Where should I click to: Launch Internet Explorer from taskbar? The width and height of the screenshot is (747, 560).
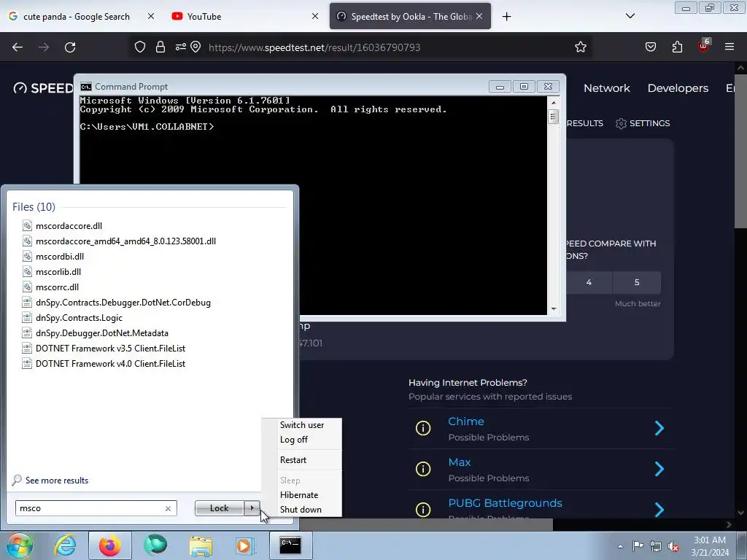65,545
